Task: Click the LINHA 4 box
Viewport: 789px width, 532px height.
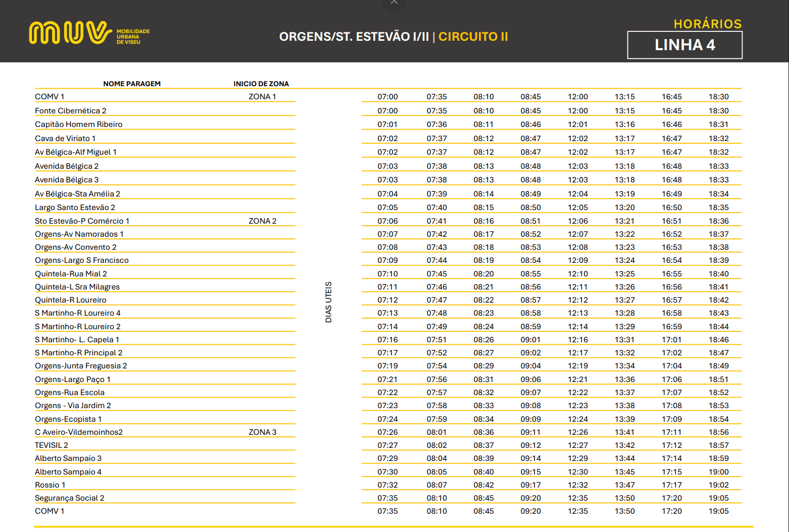Action: 684,45
